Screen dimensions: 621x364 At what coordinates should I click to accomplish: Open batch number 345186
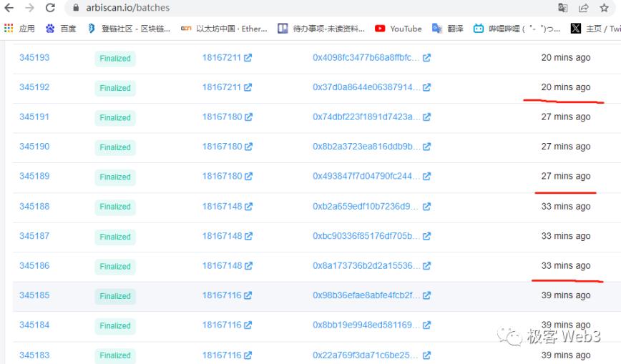[x=34, y=265]
